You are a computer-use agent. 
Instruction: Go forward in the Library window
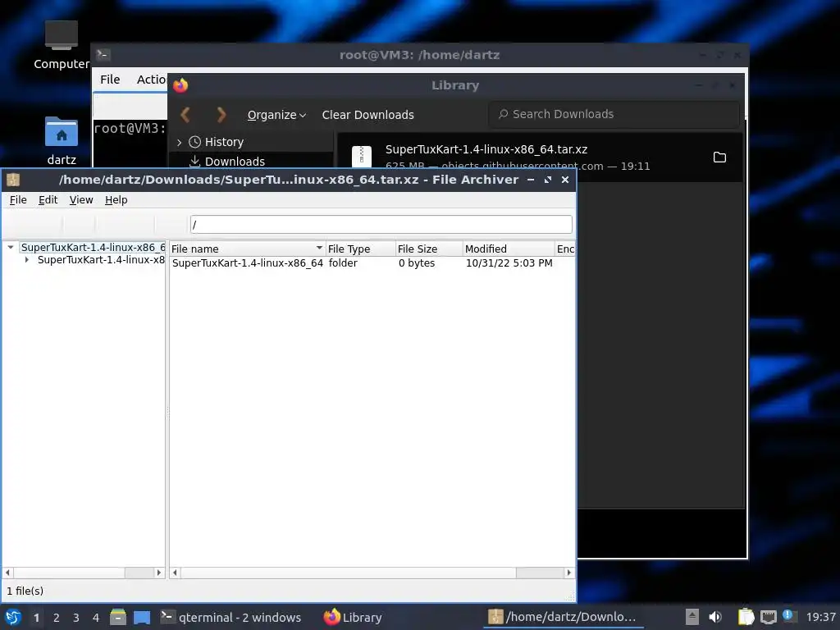click(x=221, y=115)
